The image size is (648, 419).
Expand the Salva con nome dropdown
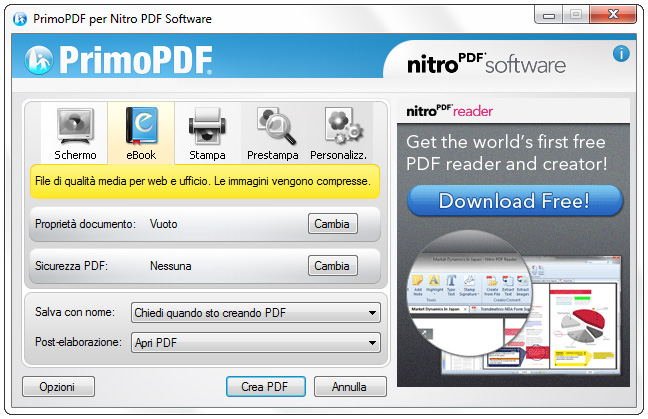[x=256, y=313]
